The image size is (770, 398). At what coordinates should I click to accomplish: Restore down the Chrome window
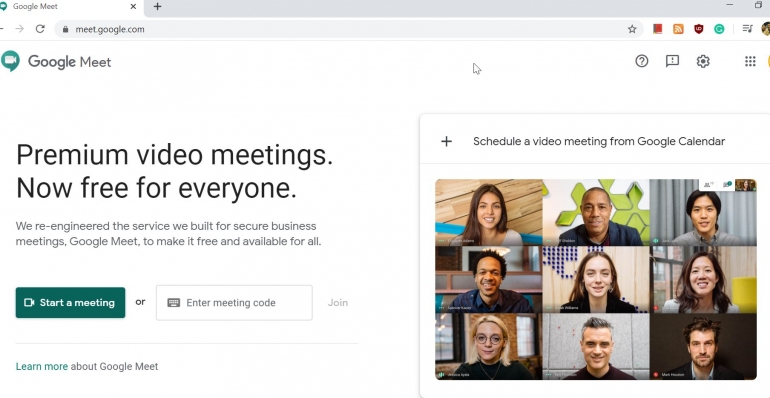point(759,5)
